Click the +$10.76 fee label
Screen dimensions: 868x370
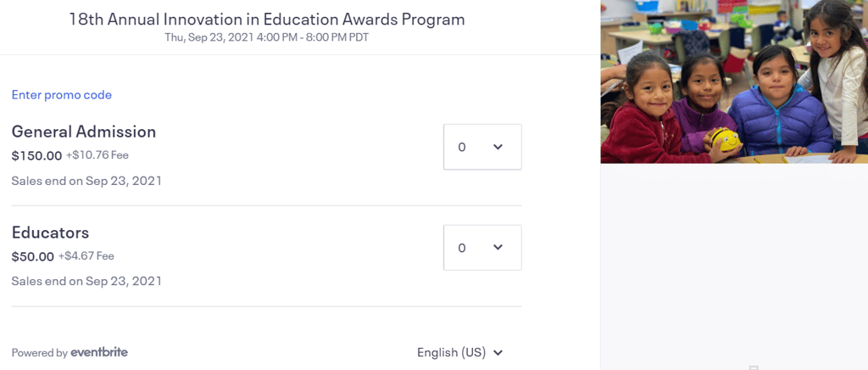[97, 155]
